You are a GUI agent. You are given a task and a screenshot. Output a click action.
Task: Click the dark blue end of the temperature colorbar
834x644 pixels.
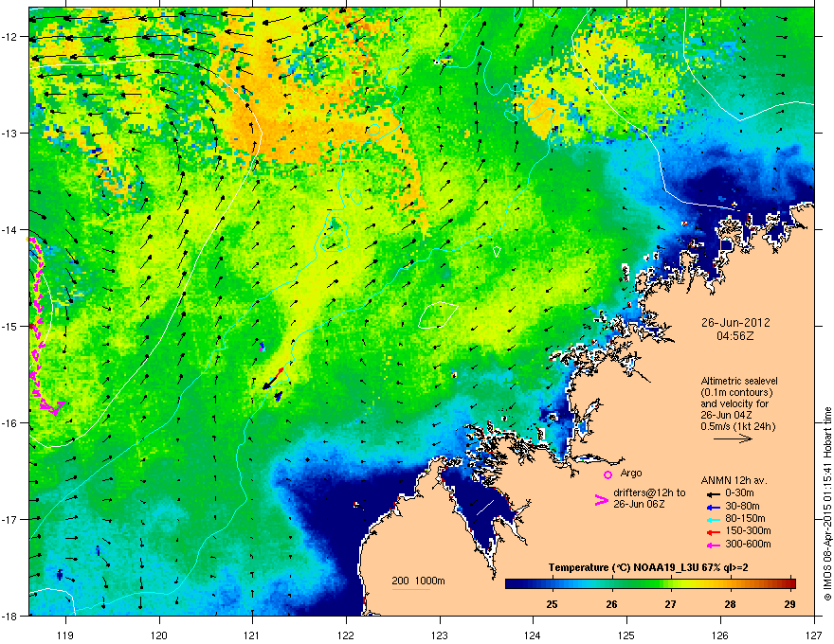tap(516, 584)
